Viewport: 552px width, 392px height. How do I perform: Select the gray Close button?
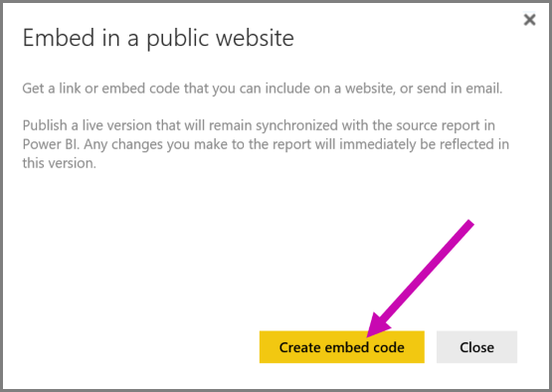476,347
